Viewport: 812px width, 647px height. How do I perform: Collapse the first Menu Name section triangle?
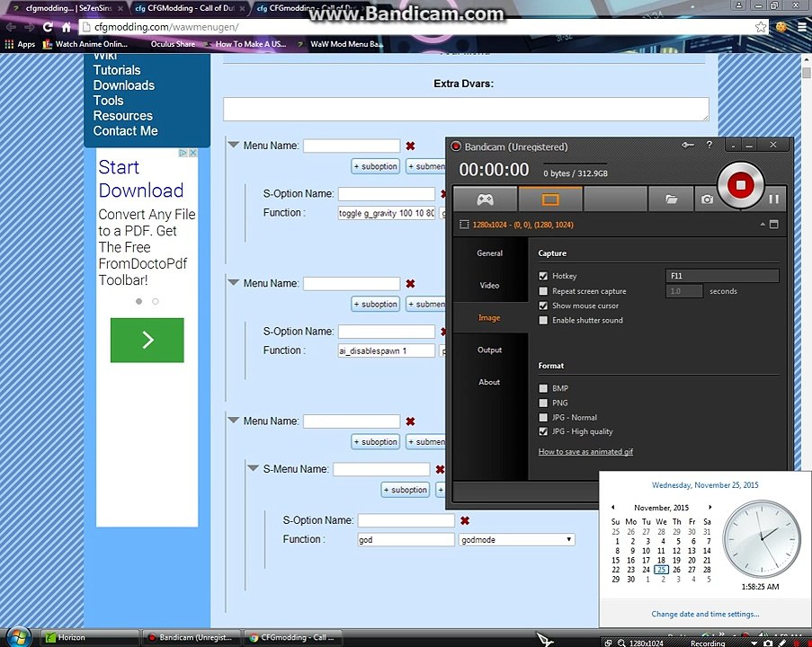pos(234,145)
